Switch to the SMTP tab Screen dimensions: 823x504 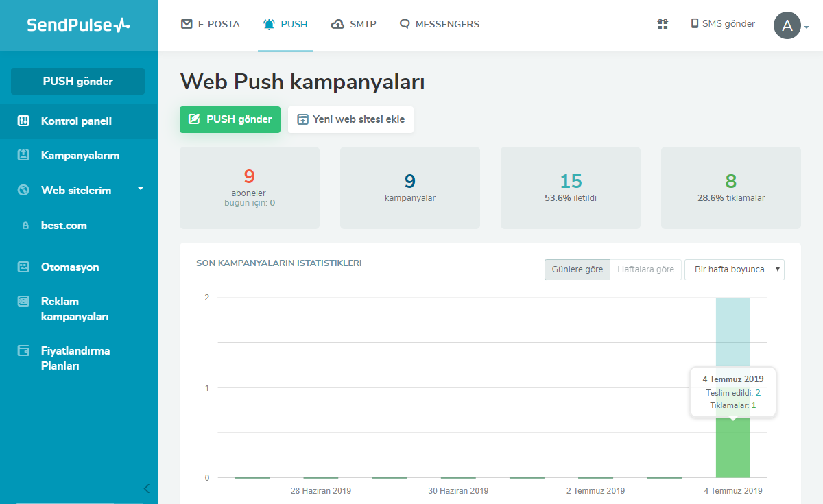[353, 24]
